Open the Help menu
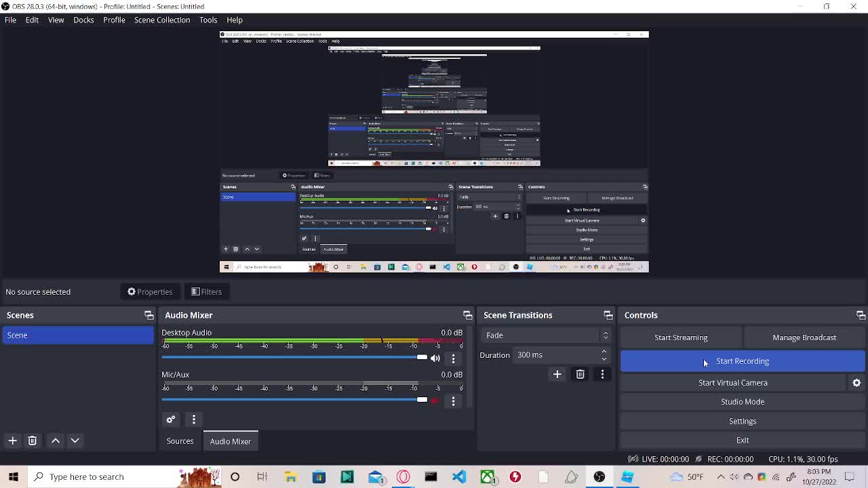The image size is (868, 488). pyautogui.click(x=235, y=20)
